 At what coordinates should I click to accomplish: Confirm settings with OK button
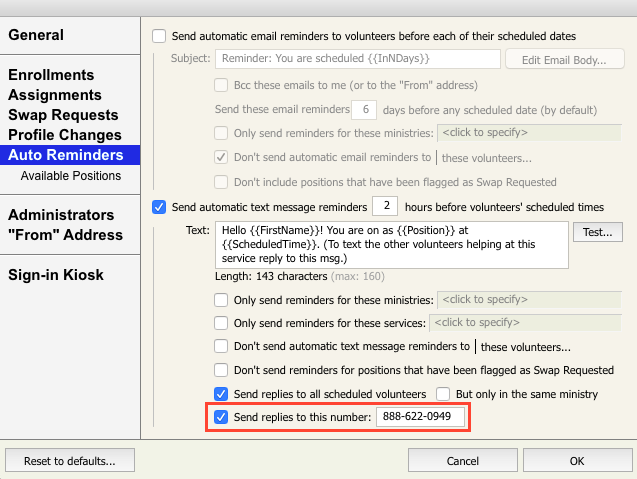tap(577, 461)
